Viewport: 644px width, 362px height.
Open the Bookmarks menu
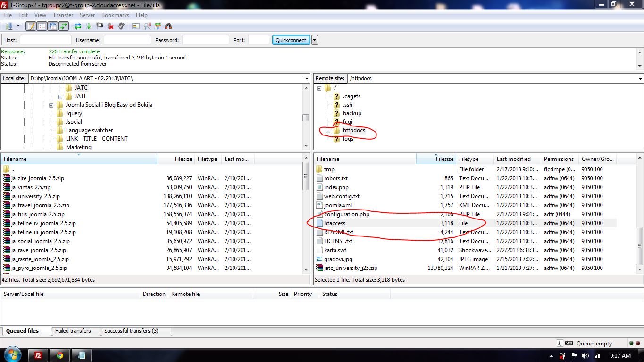click(x=115, y=15)
